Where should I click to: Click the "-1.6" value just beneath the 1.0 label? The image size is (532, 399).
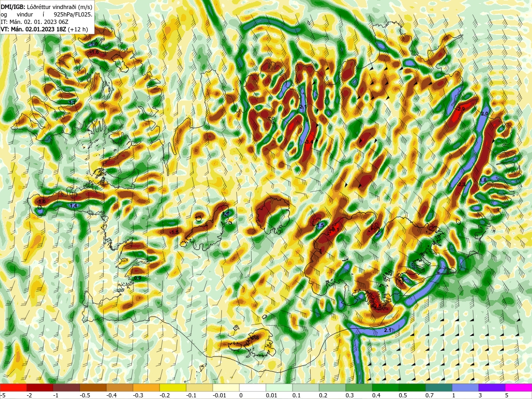pos(94,52)
